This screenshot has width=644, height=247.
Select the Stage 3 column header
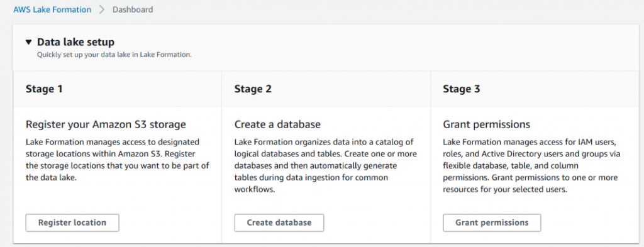click(x=461, y=89)
